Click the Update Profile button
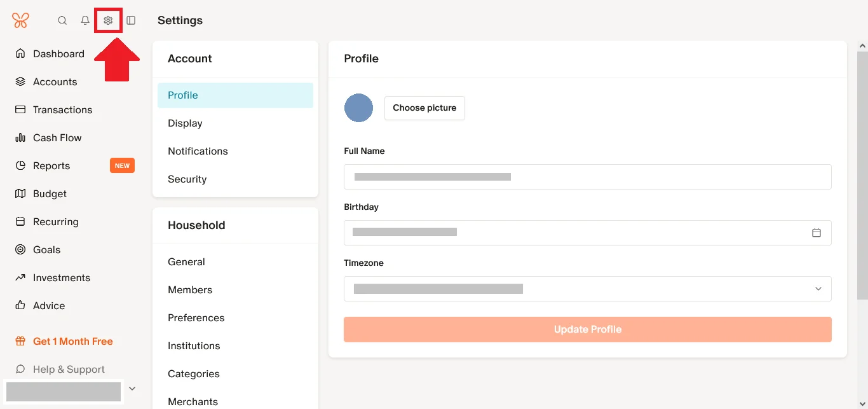 [x=587, y=329]
